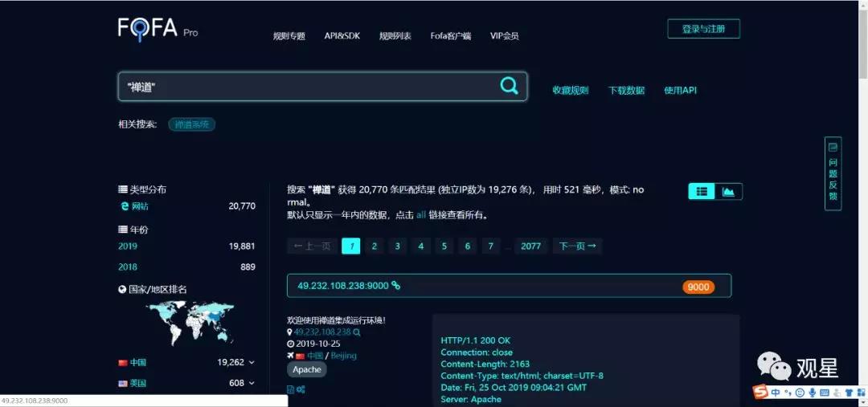Open the gears icon below Apache
Image resolution: width=868 pixels, height=407 pixels.
(301, 389)
